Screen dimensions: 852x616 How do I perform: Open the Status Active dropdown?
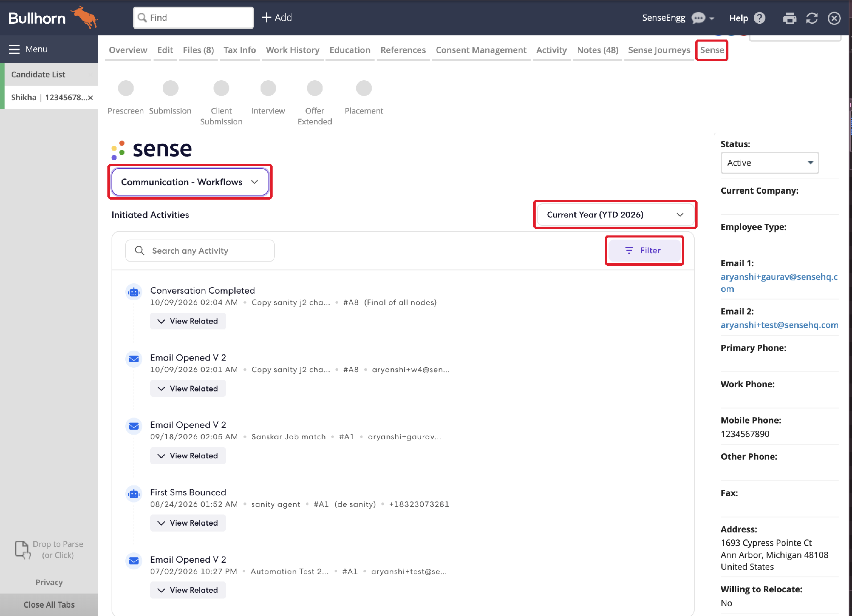point(770,163)
